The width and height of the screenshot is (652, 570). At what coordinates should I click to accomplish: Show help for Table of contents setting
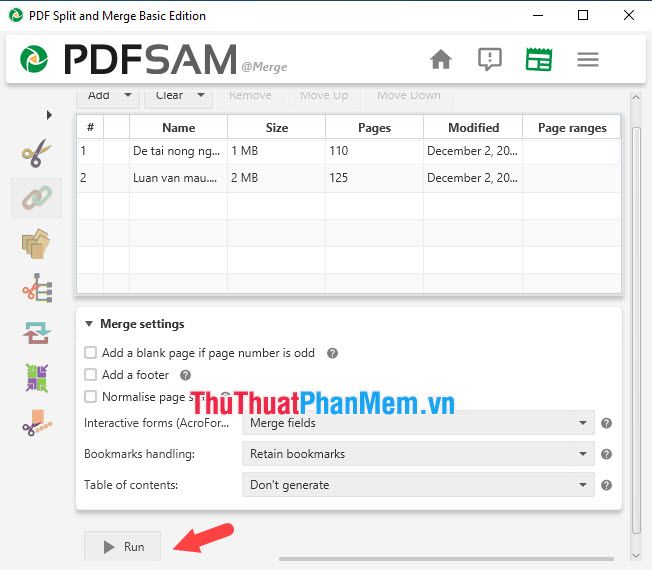click(x=606, y=485)
